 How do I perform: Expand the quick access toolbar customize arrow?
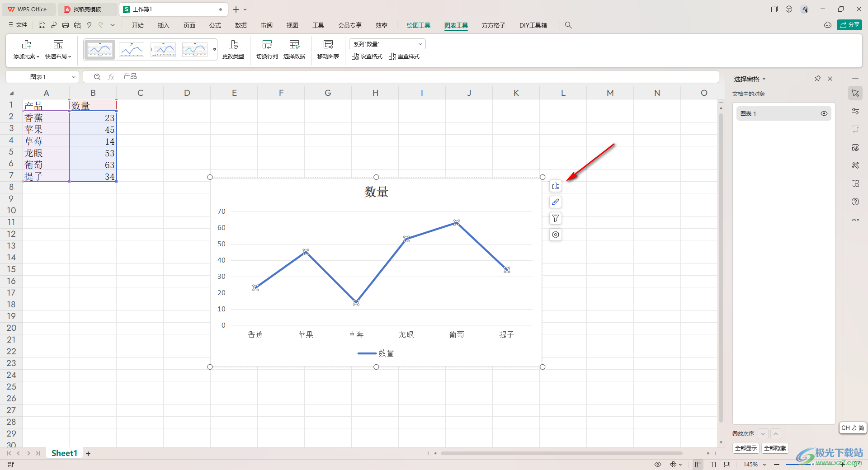[x=113, y=25]
